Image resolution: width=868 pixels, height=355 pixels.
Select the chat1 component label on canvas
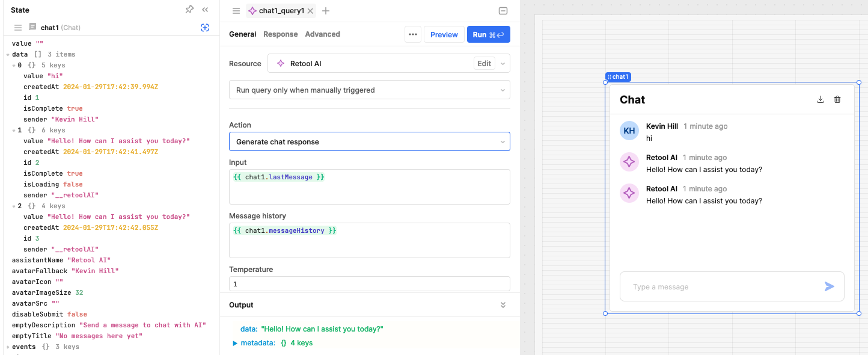click(x=618, y=77)
